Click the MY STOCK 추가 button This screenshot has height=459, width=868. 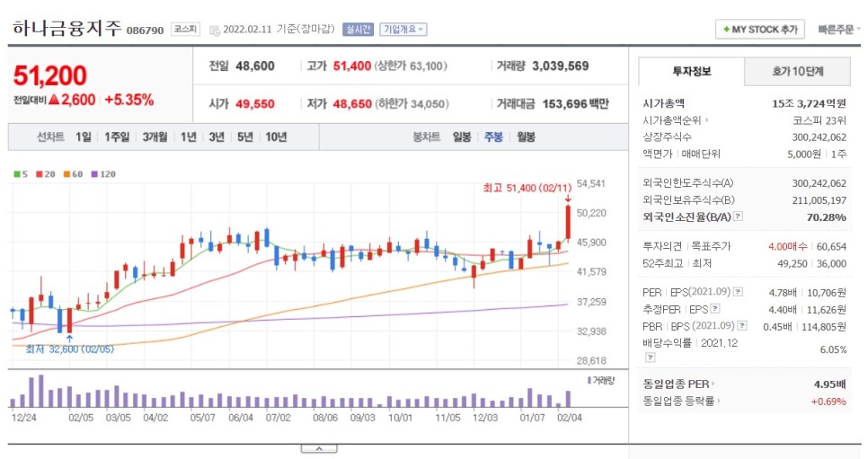(760, 30)
